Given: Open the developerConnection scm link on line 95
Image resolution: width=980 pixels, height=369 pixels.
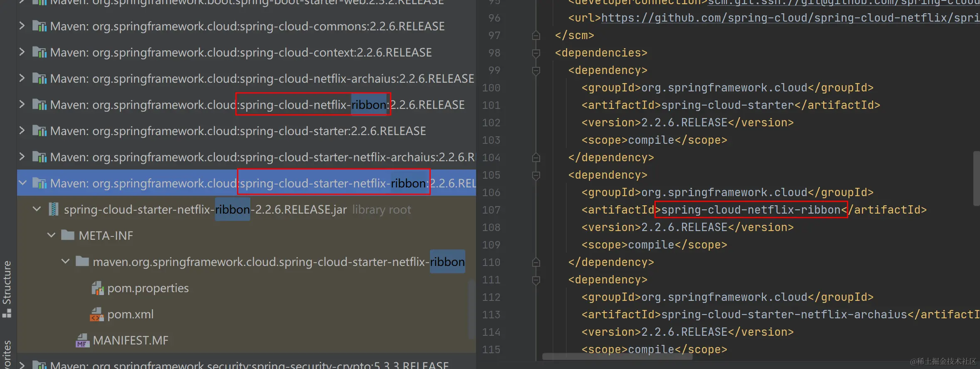Looking at the screenshot, I should 844,2.
